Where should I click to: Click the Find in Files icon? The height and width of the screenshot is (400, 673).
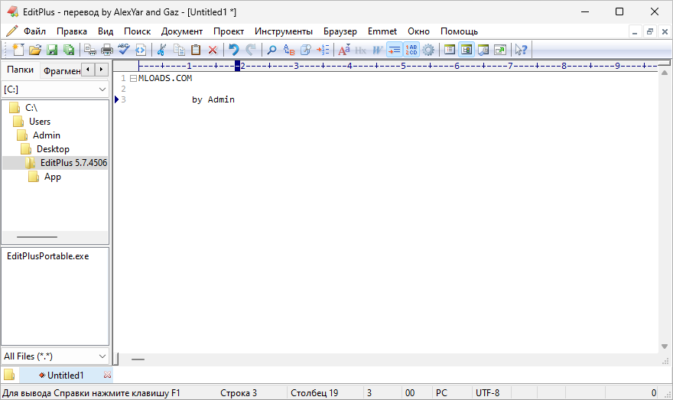point(306,50)
